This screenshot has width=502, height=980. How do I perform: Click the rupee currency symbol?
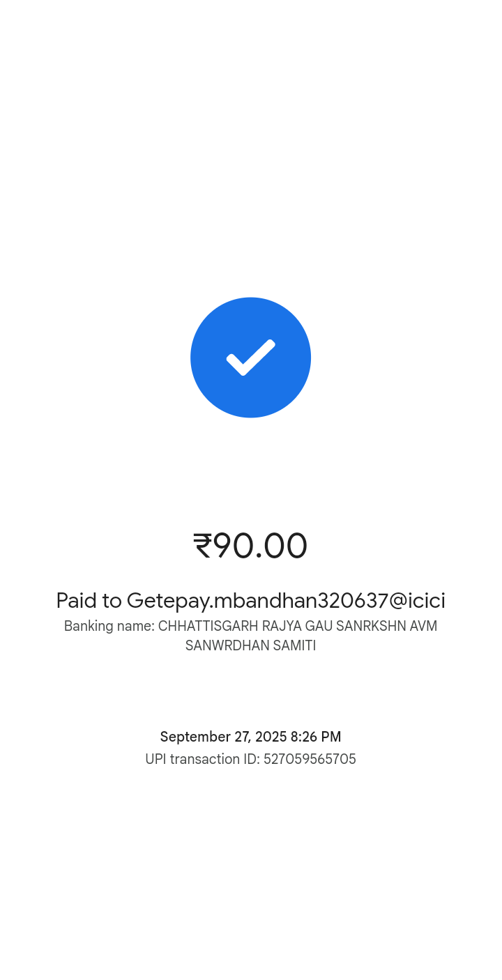(x=202, y=546)
